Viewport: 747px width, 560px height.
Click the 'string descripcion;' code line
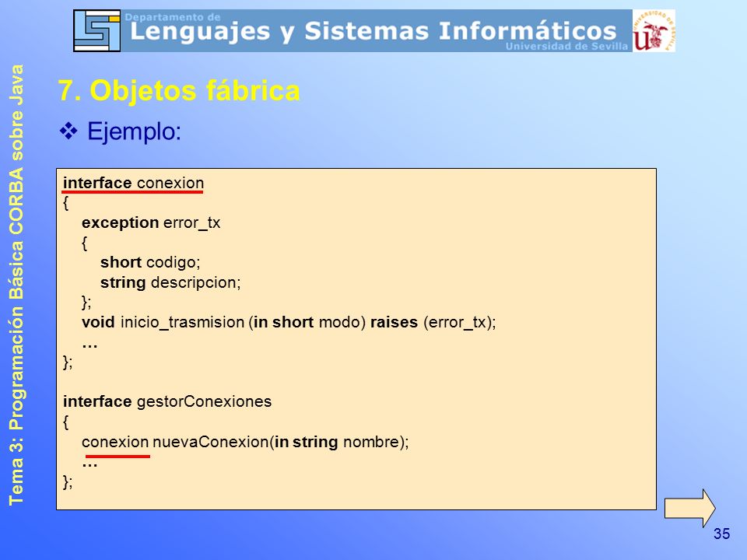(170, 283)
